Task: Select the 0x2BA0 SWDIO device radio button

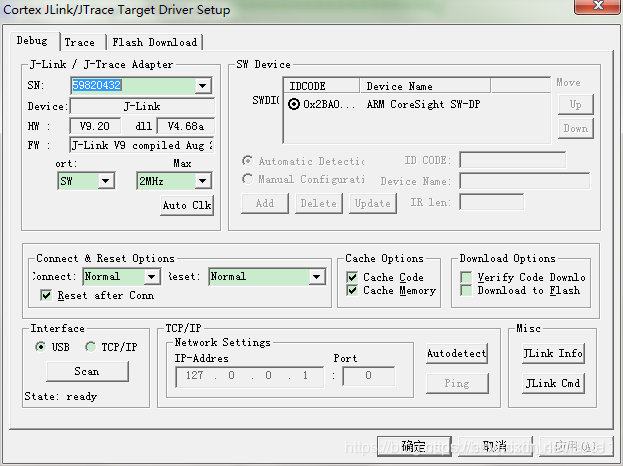Action: 294,104
